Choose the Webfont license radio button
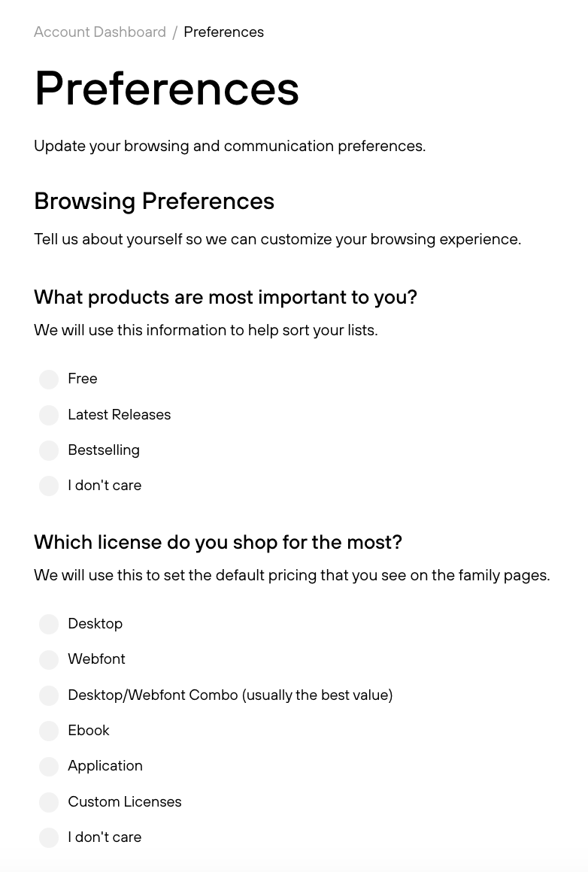Screen dimensions: 588x872 tap(49, 659)
